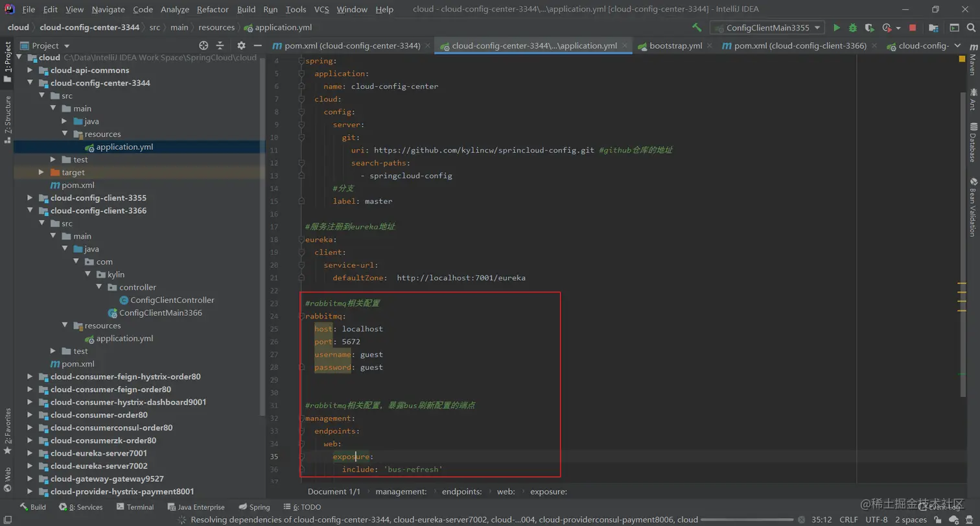Viewport: 980px width, 526px height.
Task: Open Project panel settings gear
Action: click(241, 45)
